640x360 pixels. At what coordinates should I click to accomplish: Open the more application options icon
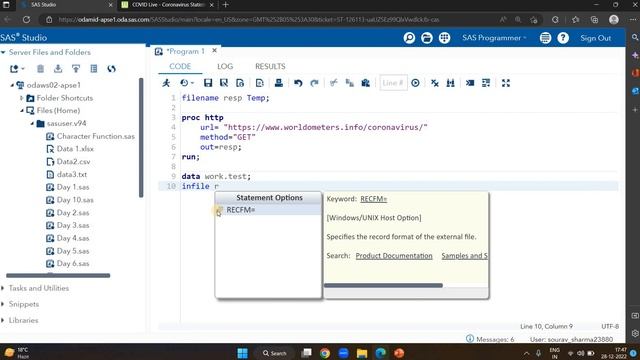click(x=545, y=38)
